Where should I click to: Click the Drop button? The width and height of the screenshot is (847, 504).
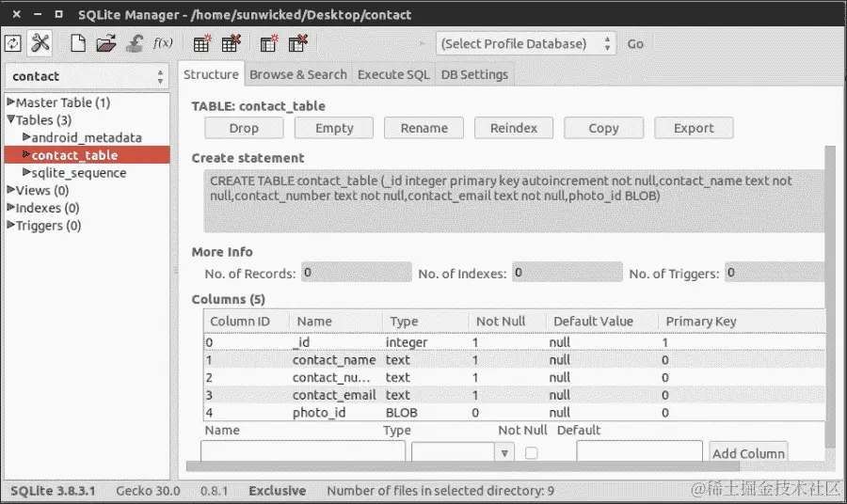click(x=244, y=128)
